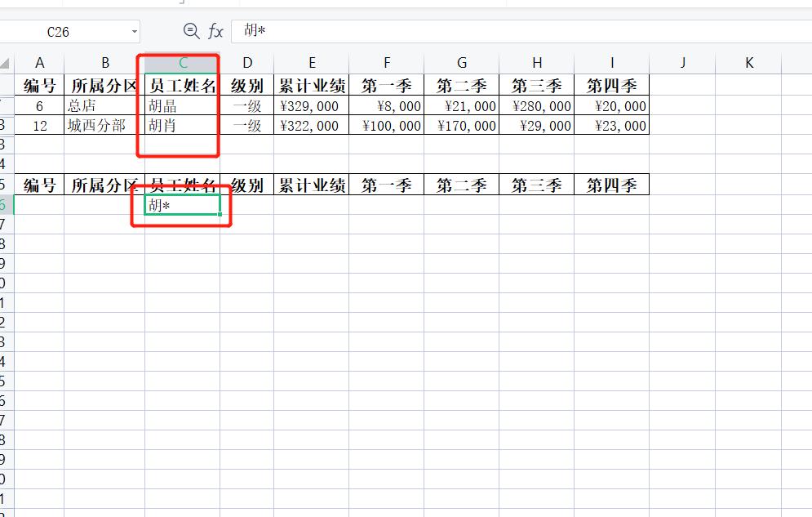Click the 累计业绩 header in the first table

click(312, 84)
